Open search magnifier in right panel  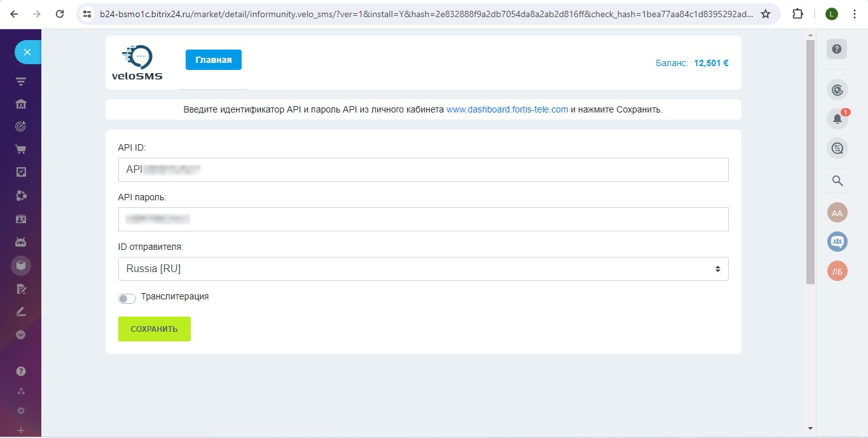837,181
